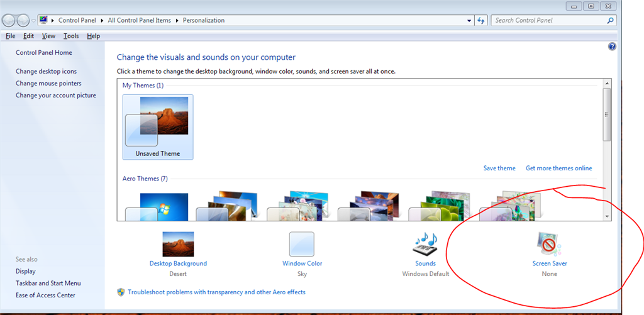Open Taskbar and Start Menu link

coord(48,284)
